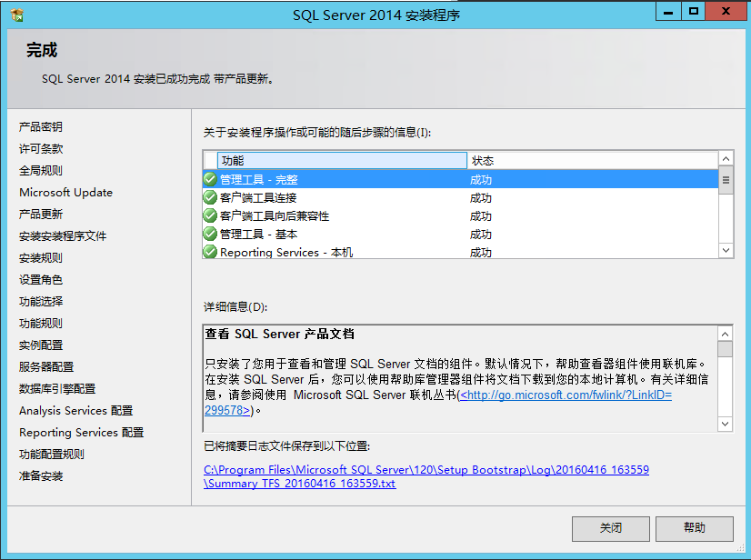Select the 许可条款 step in sidebar
This screenshot has width=751, height=560.
pos(41,148)
